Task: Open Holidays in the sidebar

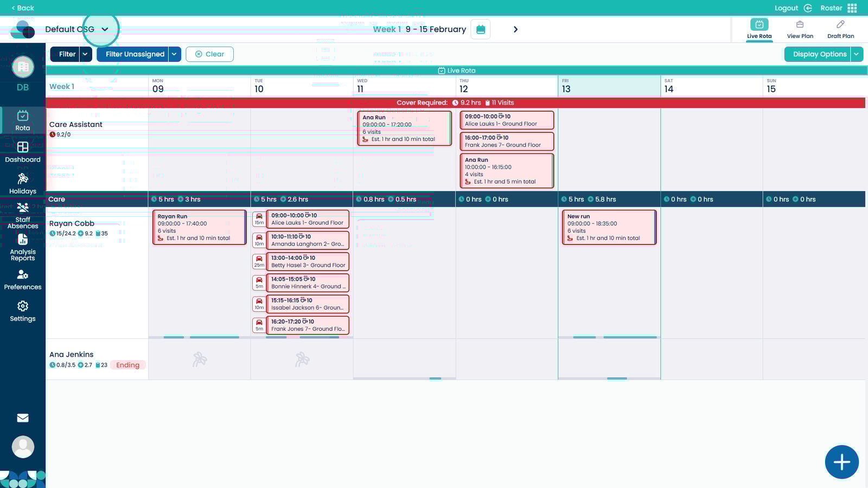Action: 23,184
